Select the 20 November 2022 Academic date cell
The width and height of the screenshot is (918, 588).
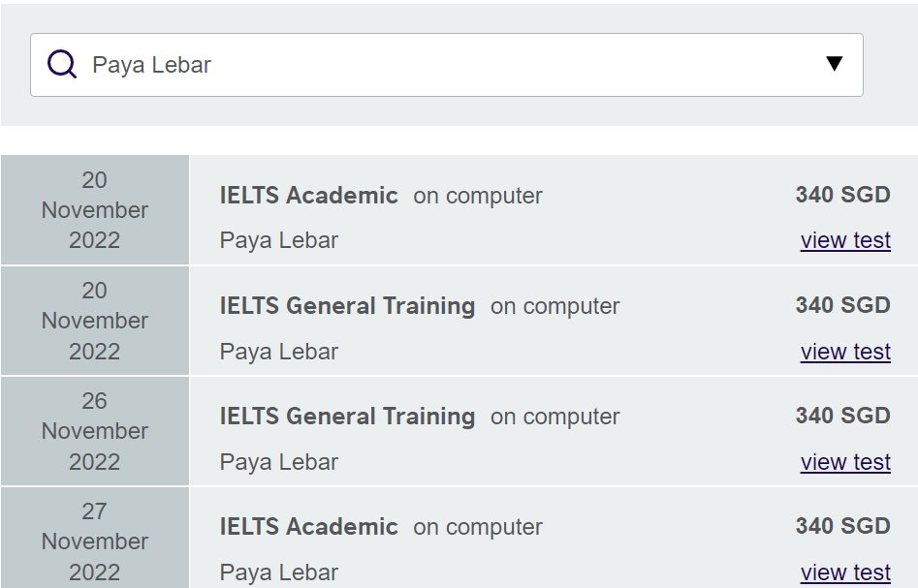pyautogui.click(x=94, y=209)
